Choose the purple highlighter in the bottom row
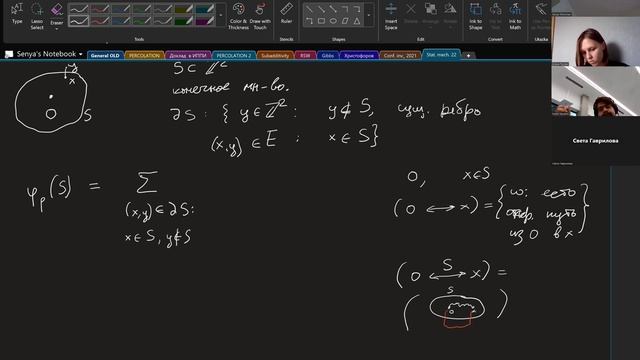640x360 pixels. click(x=204, y=20)
